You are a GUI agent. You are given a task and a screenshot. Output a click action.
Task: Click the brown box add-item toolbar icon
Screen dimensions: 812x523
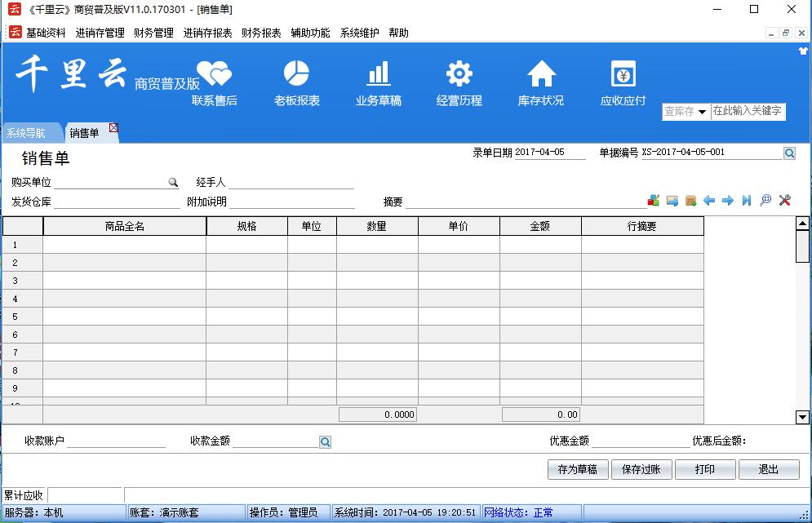[691, 201]
